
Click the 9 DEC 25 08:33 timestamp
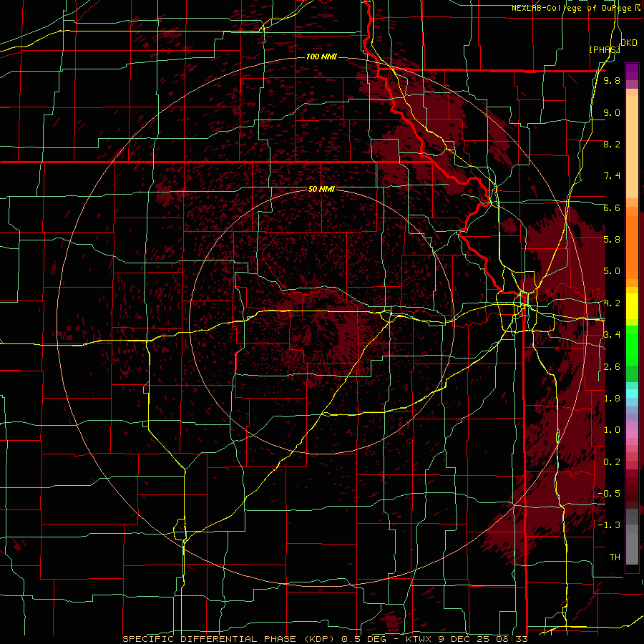[483, 639]
